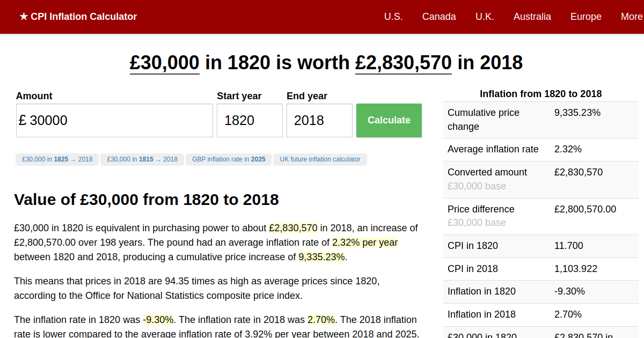Viewport: 644px width, 338px height.
Task: Focus the End year field
Action: coord(319,120)
